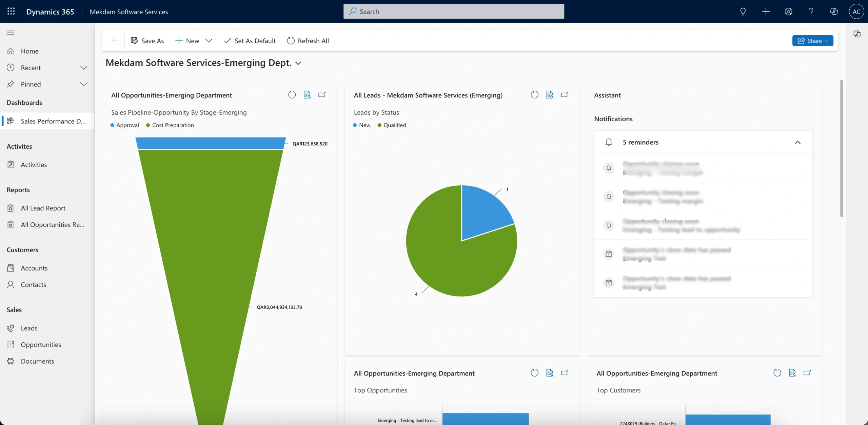Open the help question mark icon

[x=811, y=12]
